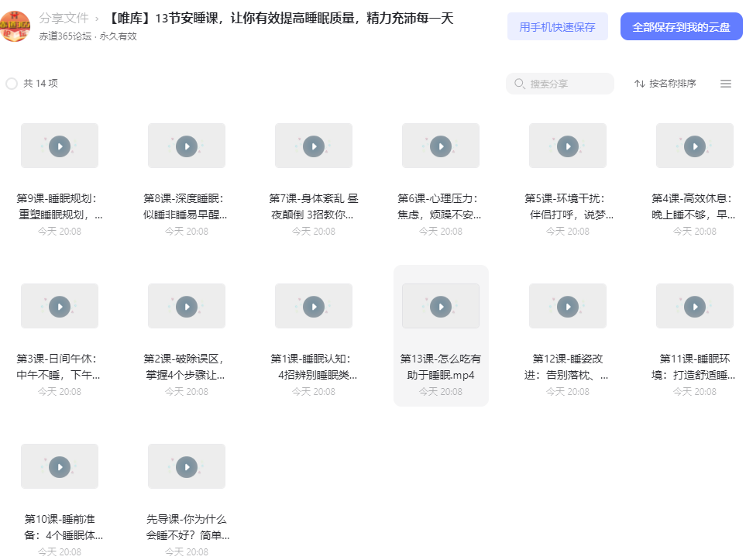This screenshot has width=746, height=560.
Task: Select file name 第3课-日间午休：中午不睡
Action: [x=58, y=367]
